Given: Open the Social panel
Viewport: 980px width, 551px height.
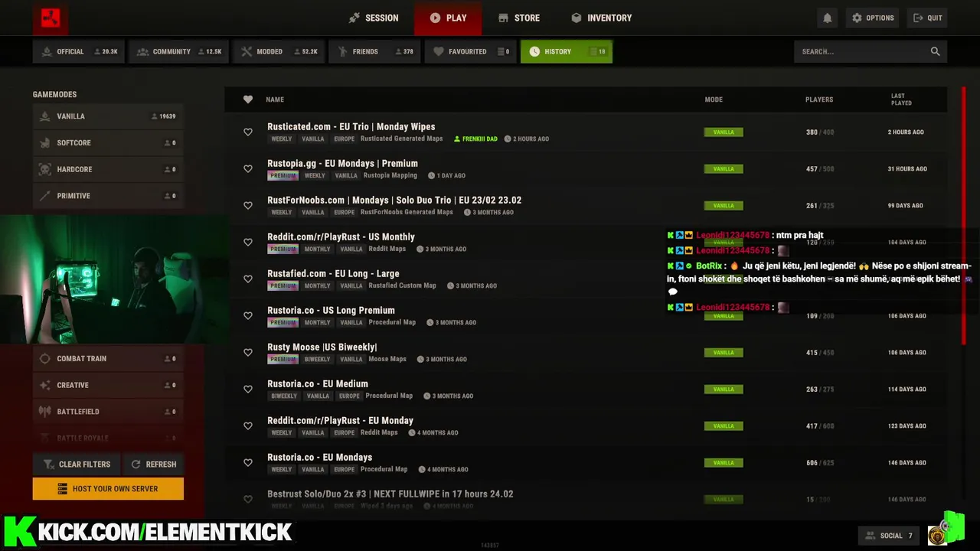Looking at the screenshot, I should 888,536.
